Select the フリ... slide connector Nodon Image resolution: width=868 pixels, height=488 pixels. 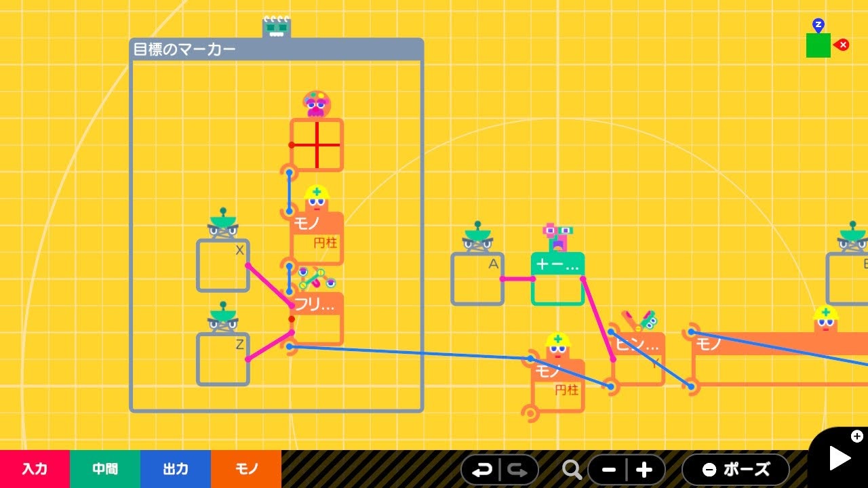(x=317, y=319)
